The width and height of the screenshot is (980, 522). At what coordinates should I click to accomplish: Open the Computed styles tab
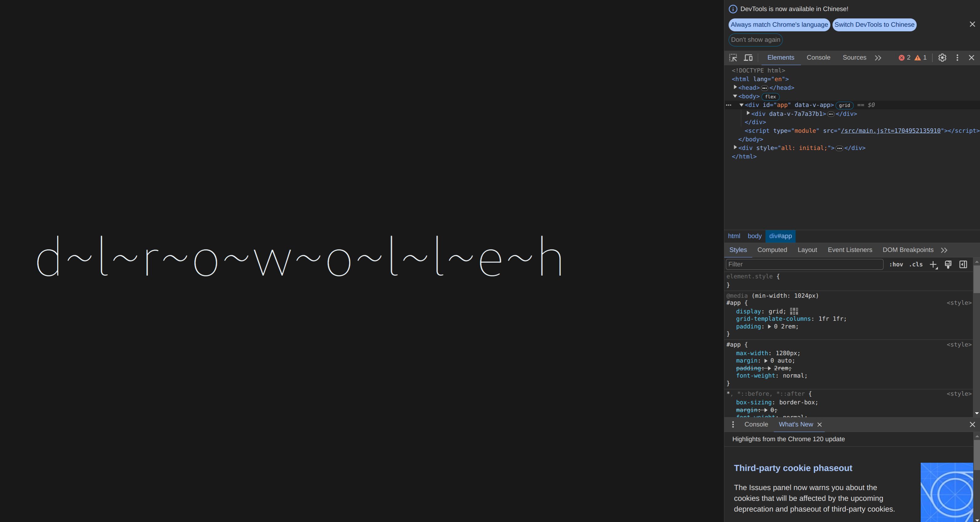772,250
